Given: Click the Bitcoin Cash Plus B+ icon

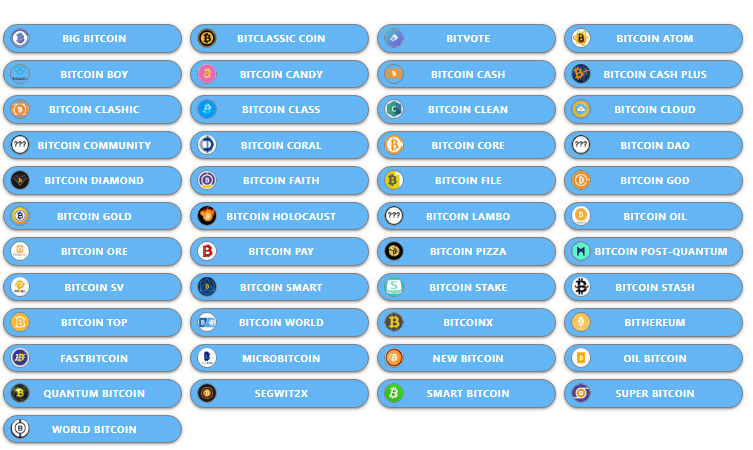Looking at the screenshot, I should 581,74.
